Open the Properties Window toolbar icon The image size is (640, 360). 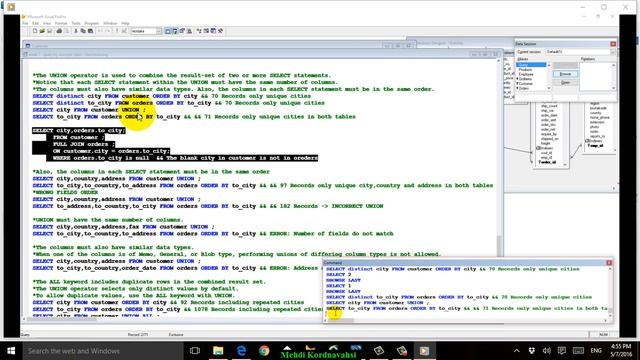point(182,31)
